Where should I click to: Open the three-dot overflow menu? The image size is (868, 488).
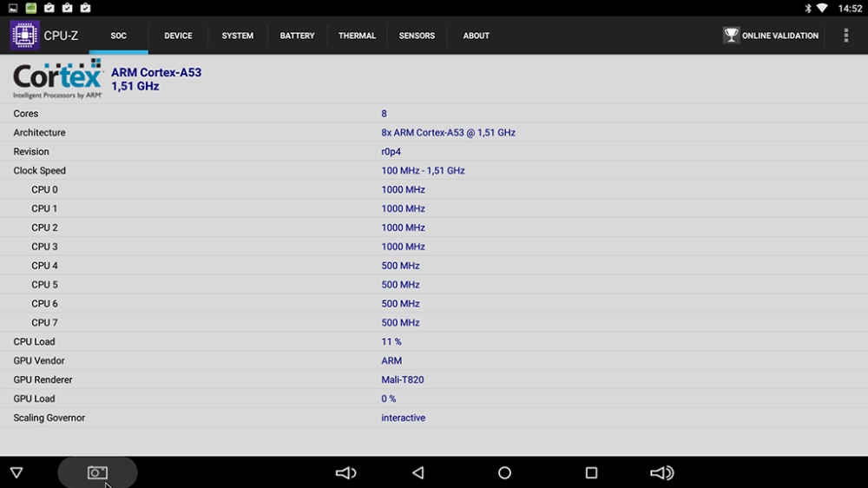click(x=845, y=35)
